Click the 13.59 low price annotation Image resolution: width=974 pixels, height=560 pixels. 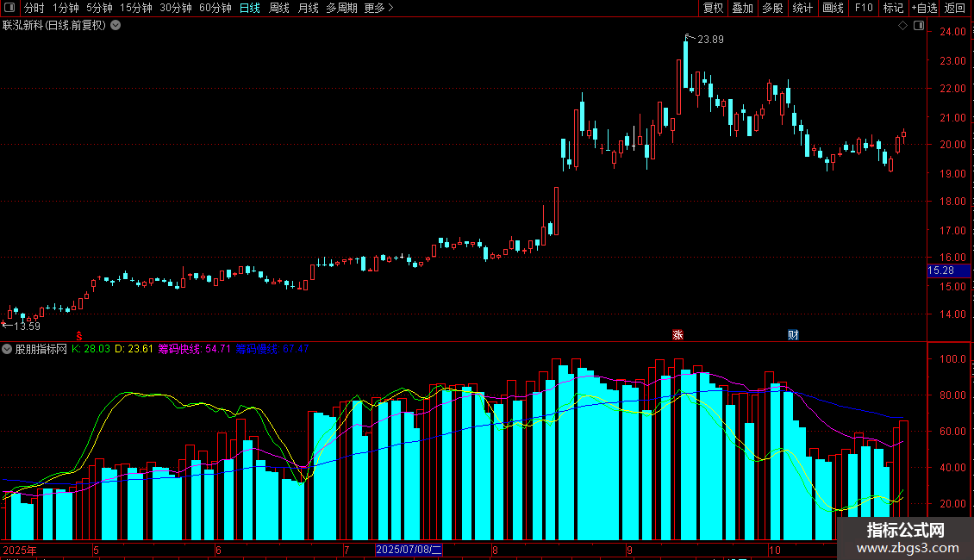tap(27, 327)
